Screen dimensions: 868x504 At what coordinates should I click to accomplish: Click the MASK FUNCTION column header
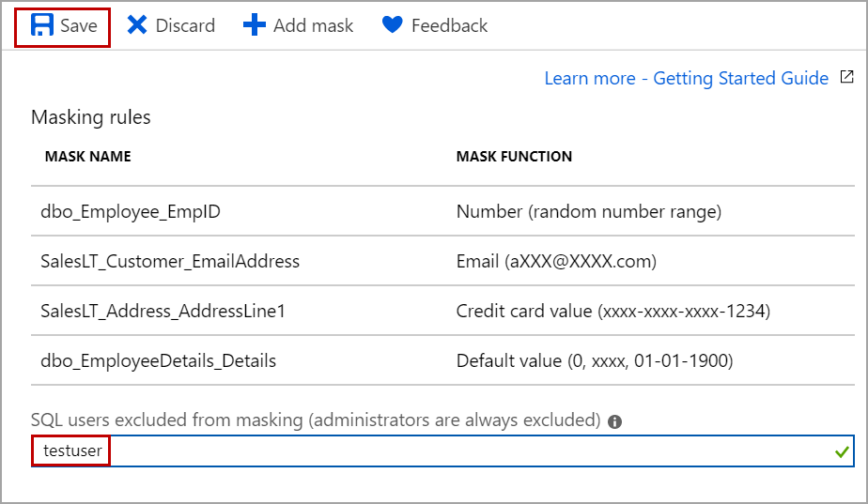[514, 157]
